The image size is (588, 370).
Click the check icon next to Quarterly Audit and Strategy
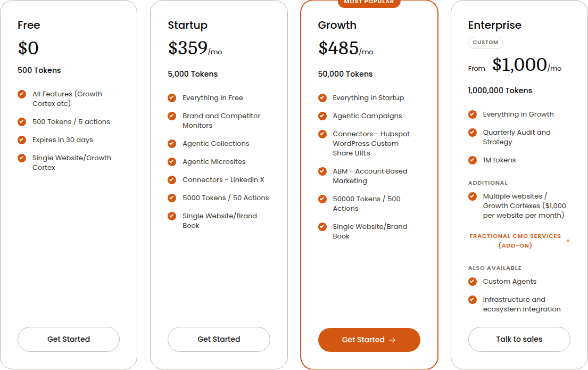[473, 133]
